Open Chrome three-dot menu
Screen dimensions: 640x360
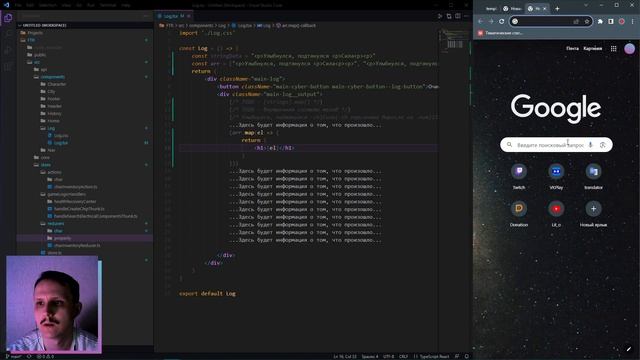click(x=632, y=21)
